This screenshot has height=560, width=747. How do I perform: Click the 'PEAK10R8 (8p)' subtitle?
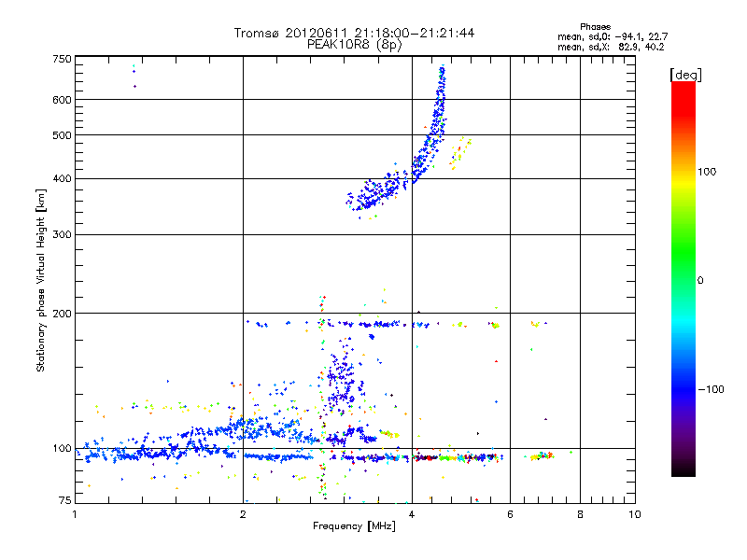coord(354,44)
